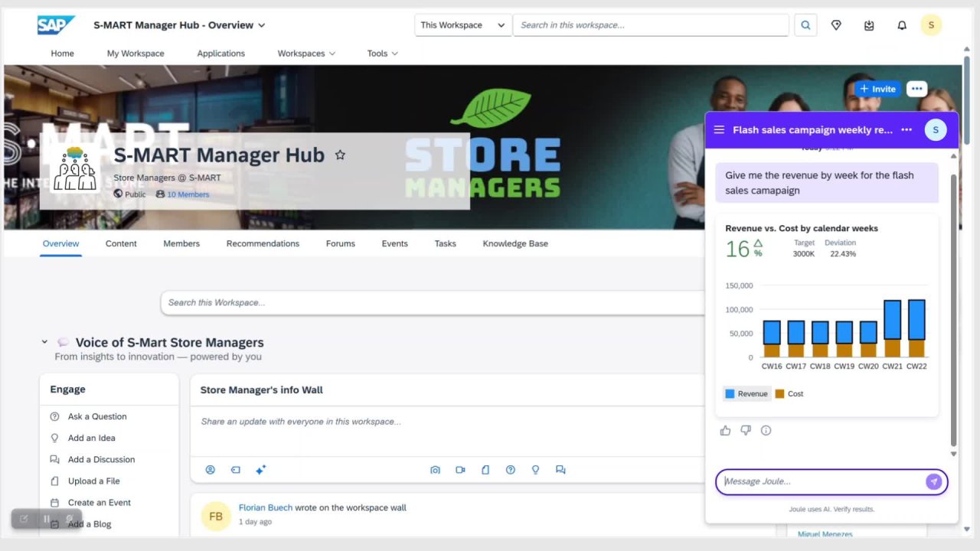Focus the Search this Workspace box

click(433, 302)
